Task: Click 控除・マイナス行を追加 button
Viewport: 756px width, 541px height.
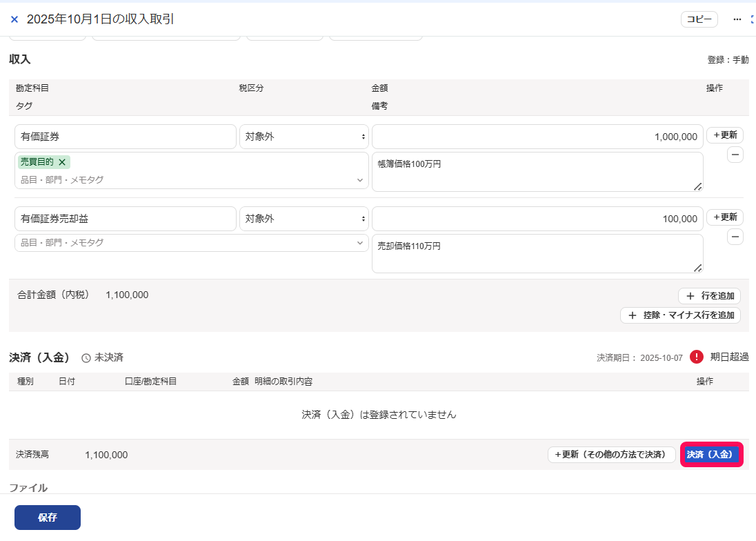Action: click(680, 315)
